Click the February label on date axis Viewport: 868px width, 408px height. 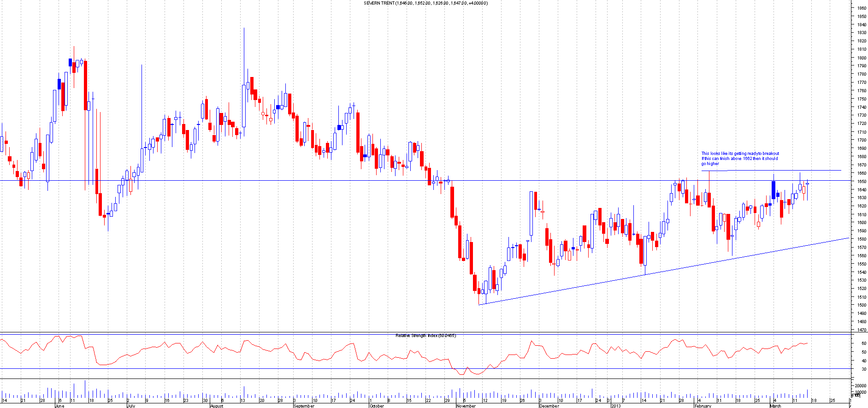(703, 406)
